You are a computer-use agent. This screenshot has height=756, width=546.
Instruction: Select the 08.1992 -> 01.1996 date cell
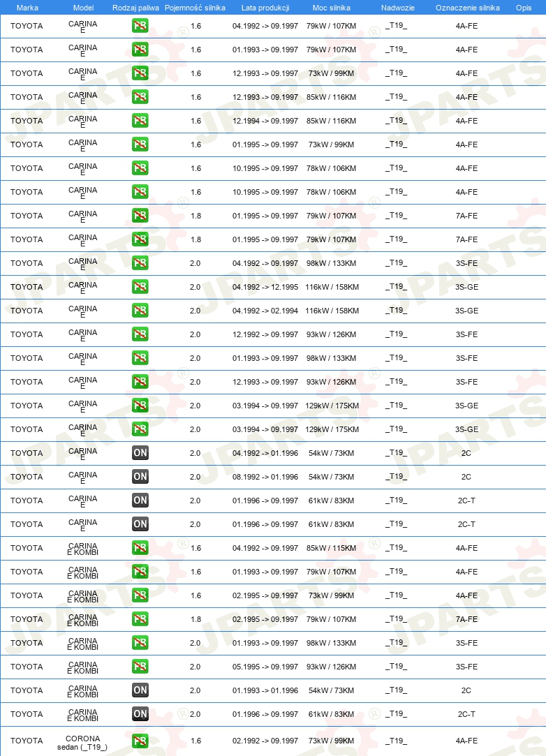265,477
